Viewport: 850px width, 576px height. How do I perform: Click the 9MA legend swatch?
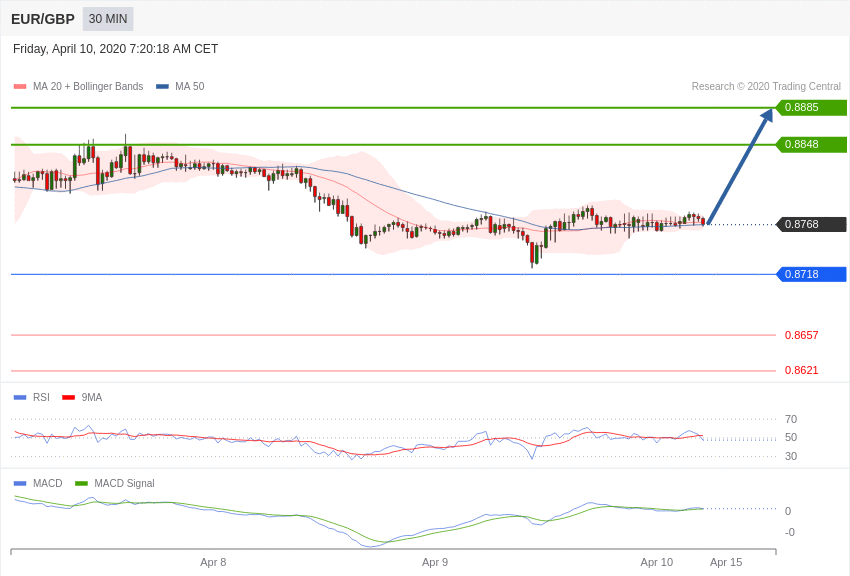68,397
